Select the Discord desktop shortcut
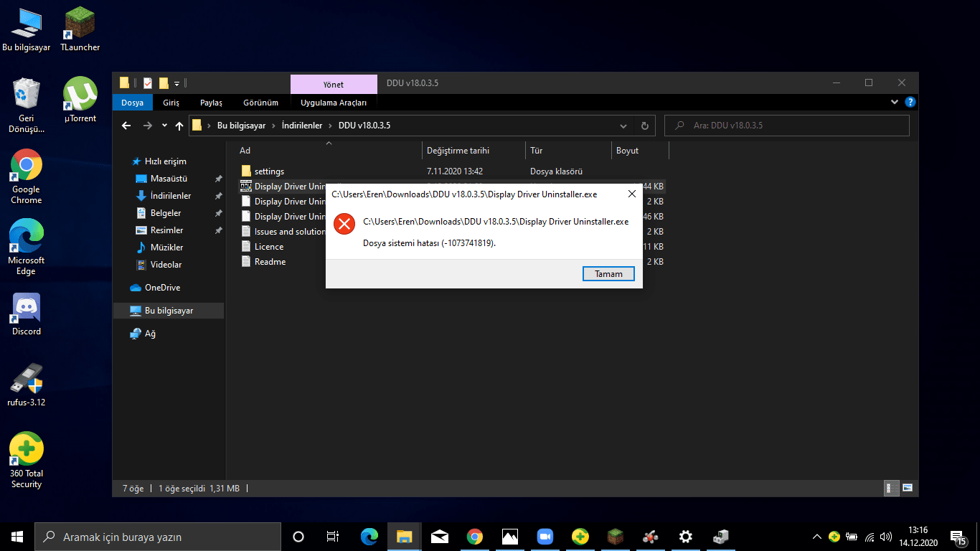The width and height of the screenshot is (980, 551). pyautogui.click(x=27, y=314)
